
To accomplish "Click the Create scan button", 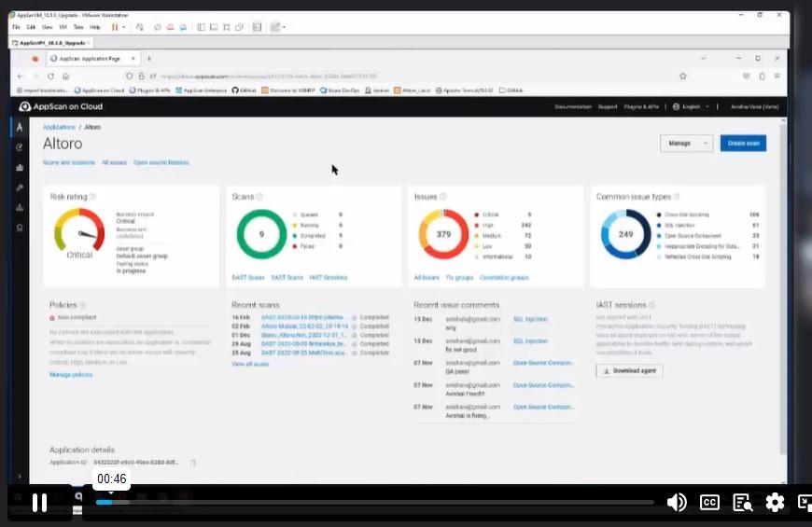I will point(743,144).
